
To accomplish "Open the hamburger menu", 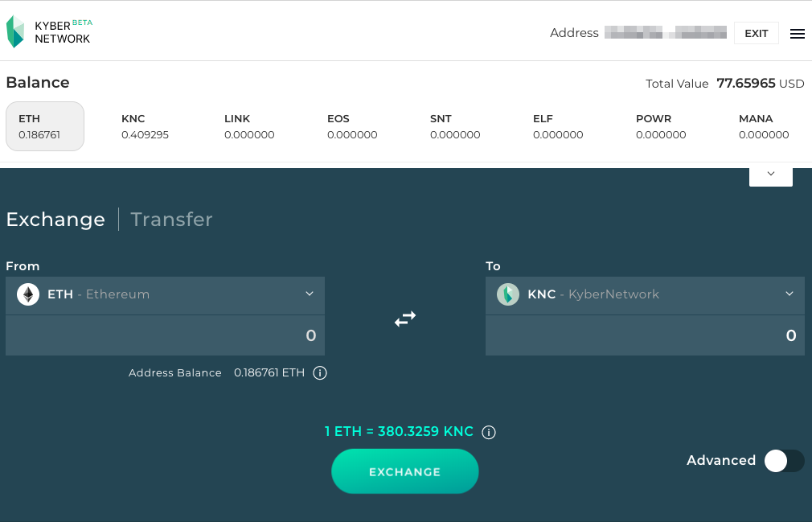I will coord(797,33).
